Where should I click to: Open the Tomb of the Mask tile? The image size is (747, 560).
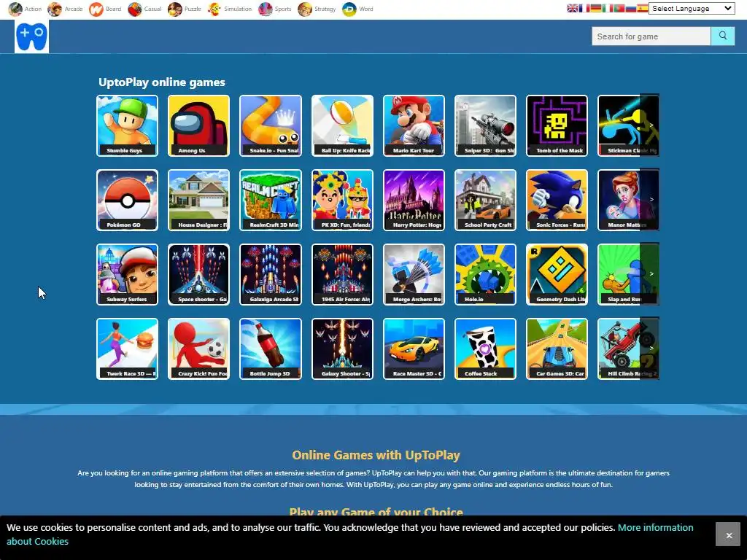point(557,125)
